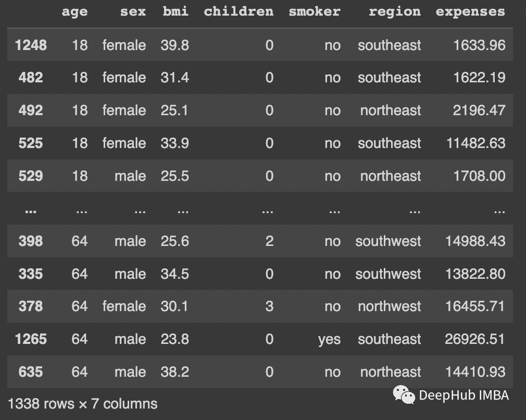The image size is (526, 420).
Task: Click the ellipsis in the index column
Action: click(x=31, y=210)
